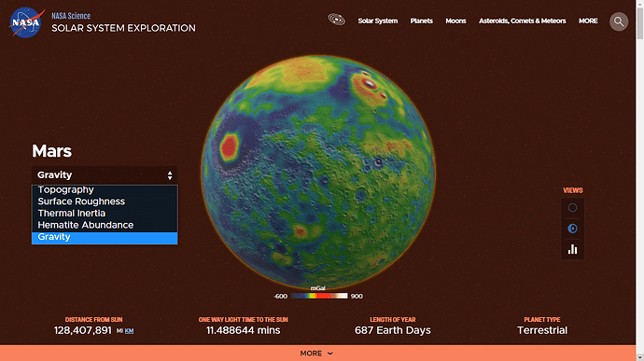Switch distance units to KM

pyautogui.click(x=129, y=331)
